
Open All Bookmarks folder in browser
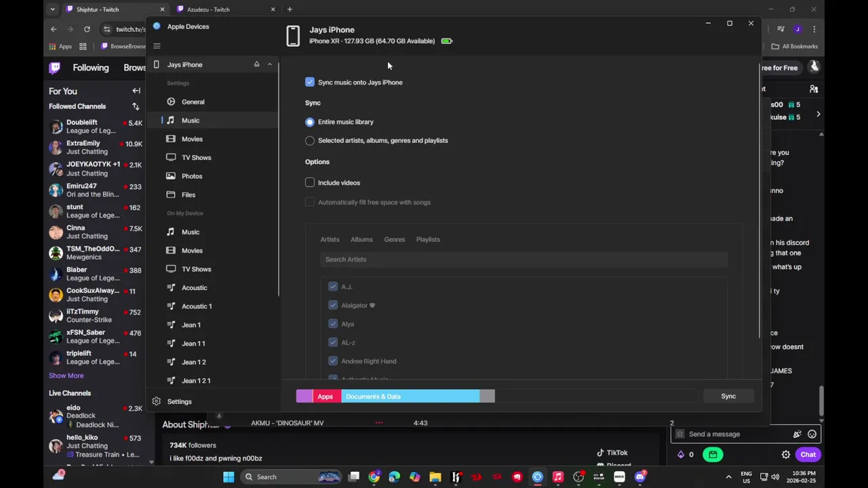coord(794,46)
